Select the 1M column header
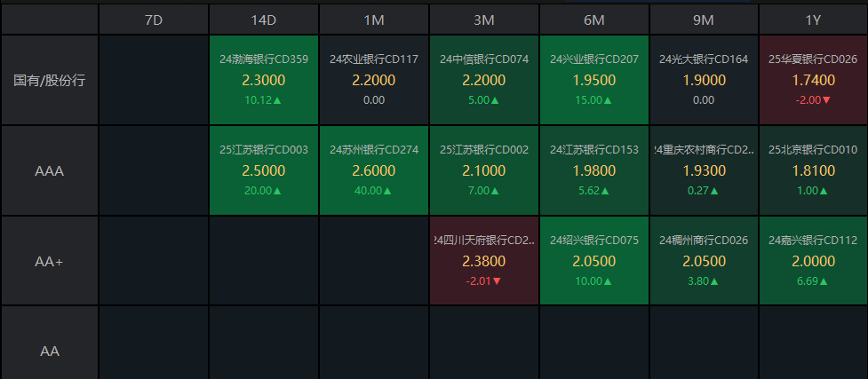Viewport: 868px width, 379px height. coord(374,20)
